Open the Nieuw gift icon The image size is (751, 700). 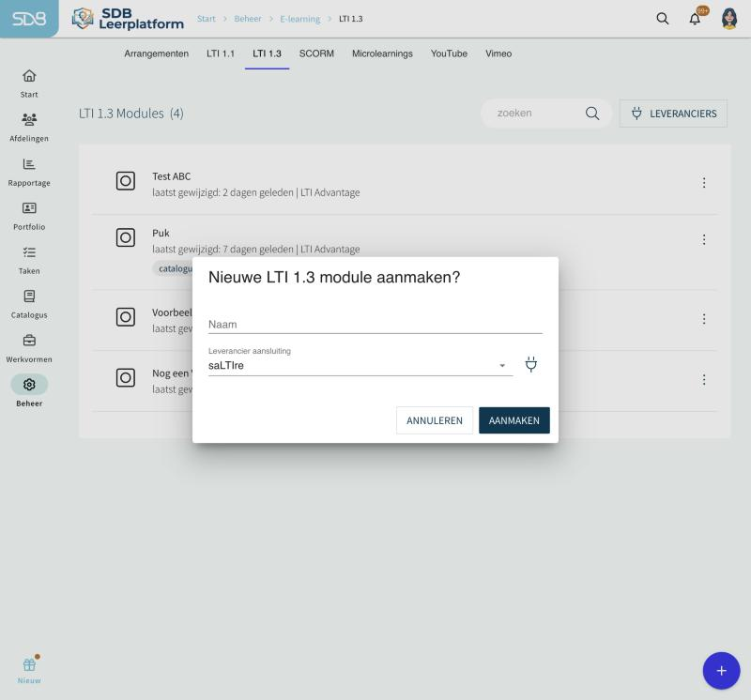point(29,664)
